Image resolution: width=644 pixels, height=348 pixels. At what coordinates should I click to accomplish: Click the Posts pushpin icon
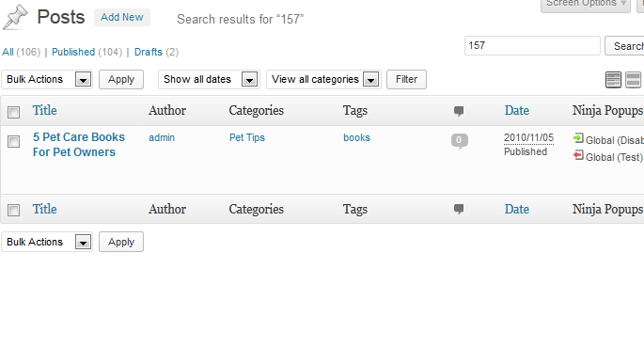(x=15, y=17)
